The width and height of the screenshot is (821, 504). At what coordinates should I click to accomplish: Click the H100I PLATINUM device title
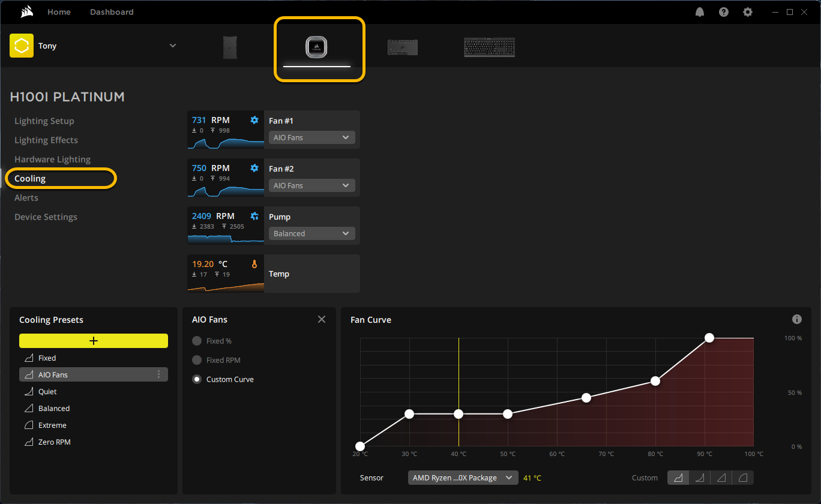click(x=67, y=97)
